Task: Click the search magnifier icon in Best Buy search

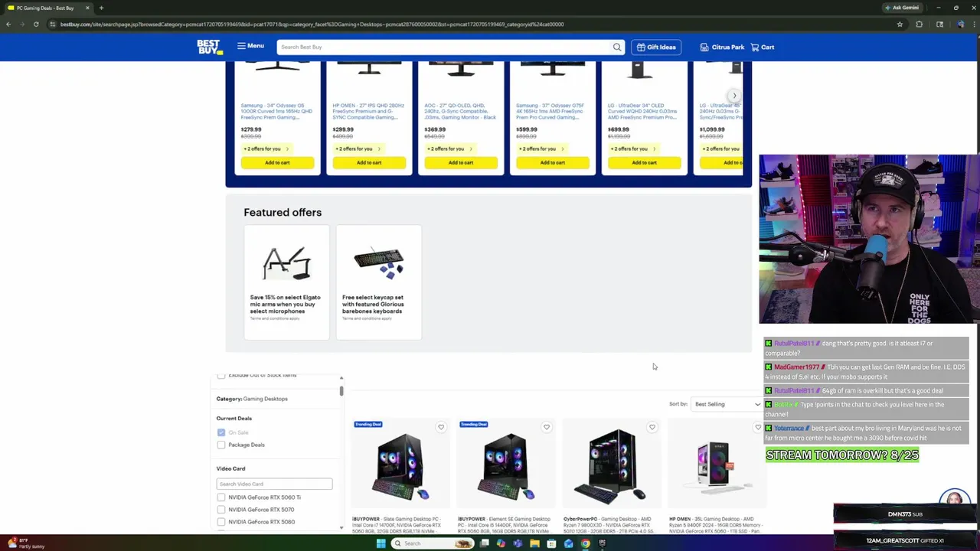Action: [616, 47]
